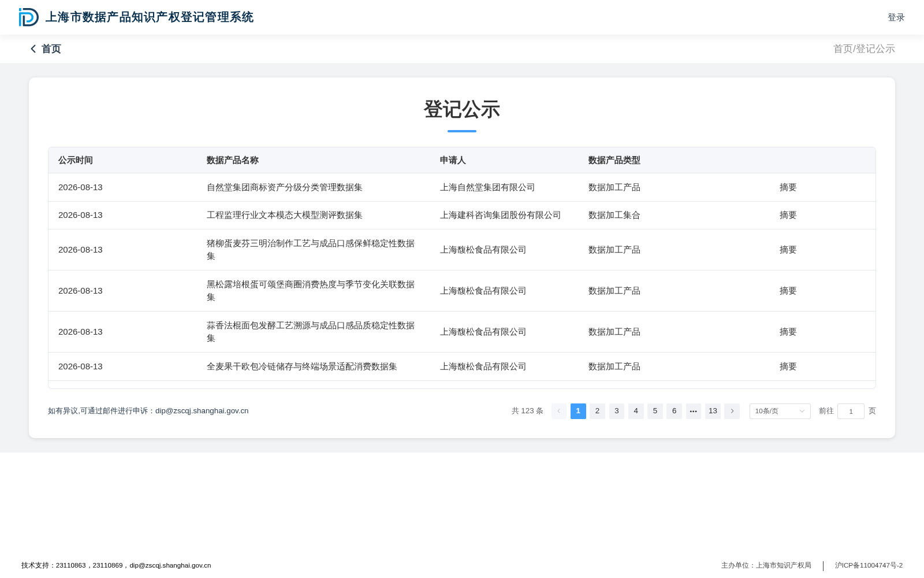Select page 4 in the pagination

click(x=636, y=411)
